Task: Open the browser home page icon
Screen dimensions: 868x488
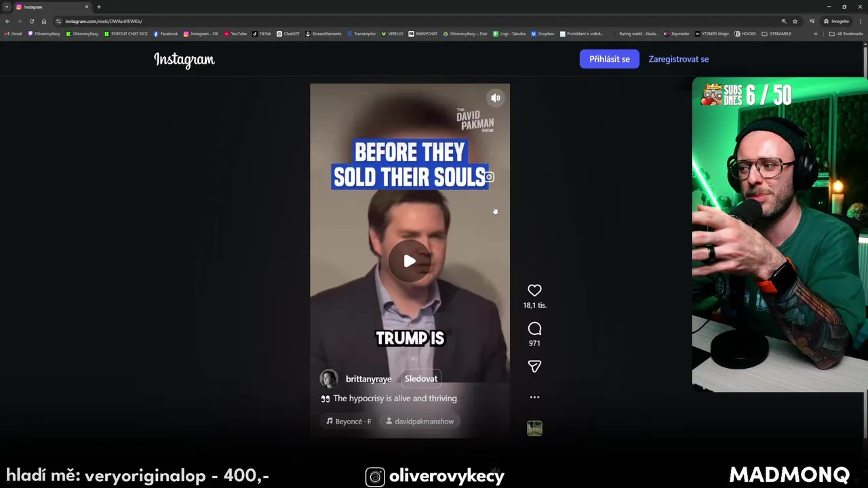Action: coord(44,21)
